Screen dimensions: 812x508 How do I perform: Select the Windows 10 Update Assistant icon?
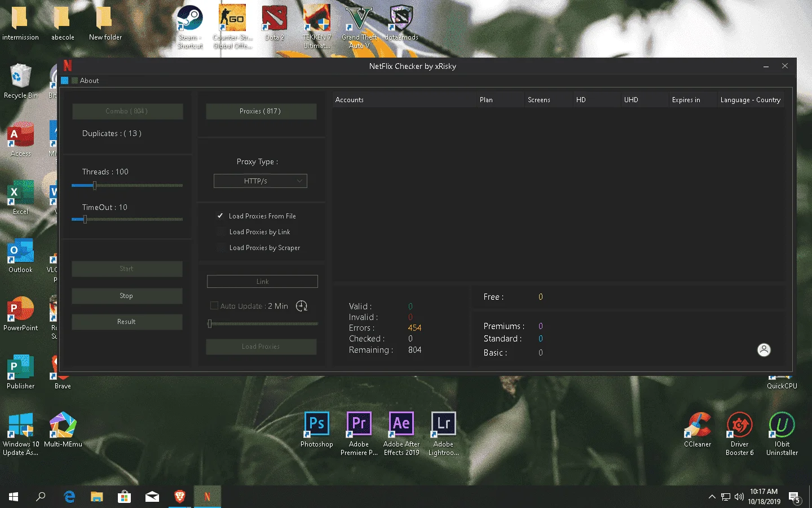point(21,433)
